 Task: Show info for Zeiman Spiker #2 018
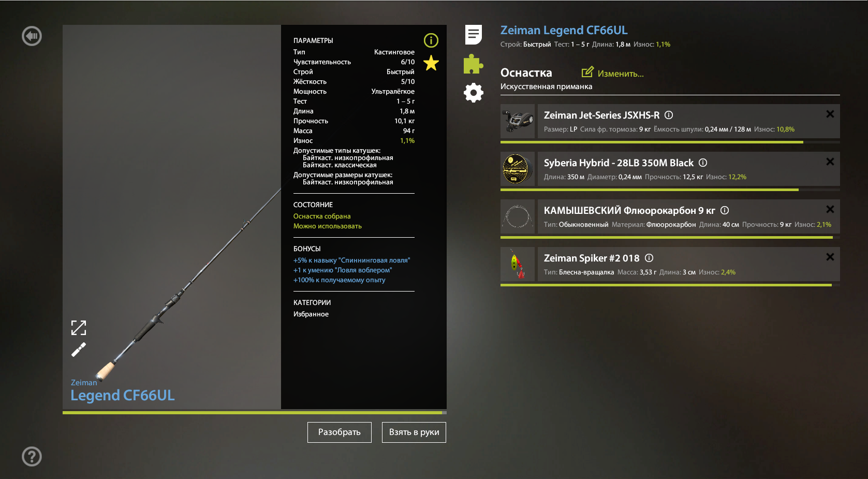click(649, 258)
